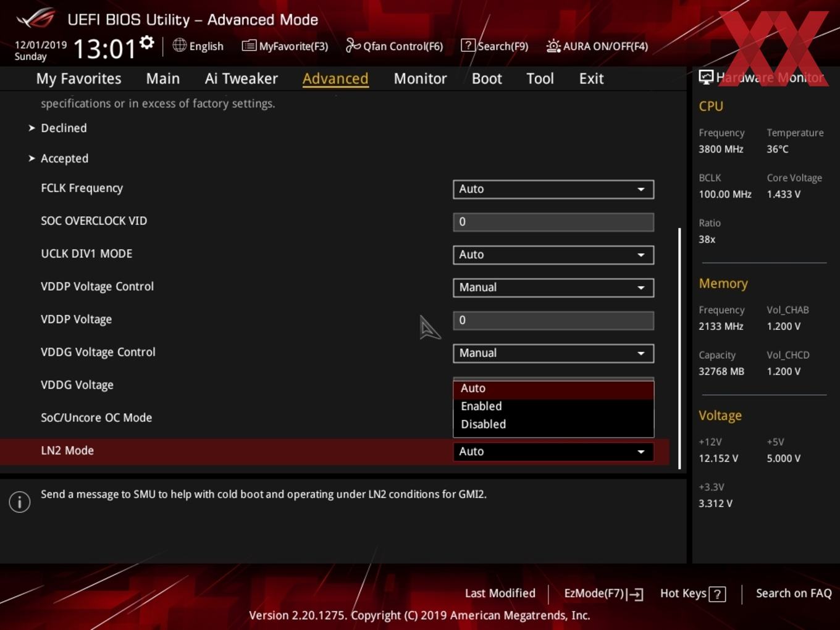
Task: Click the English language button
Action: pos(198,46)
